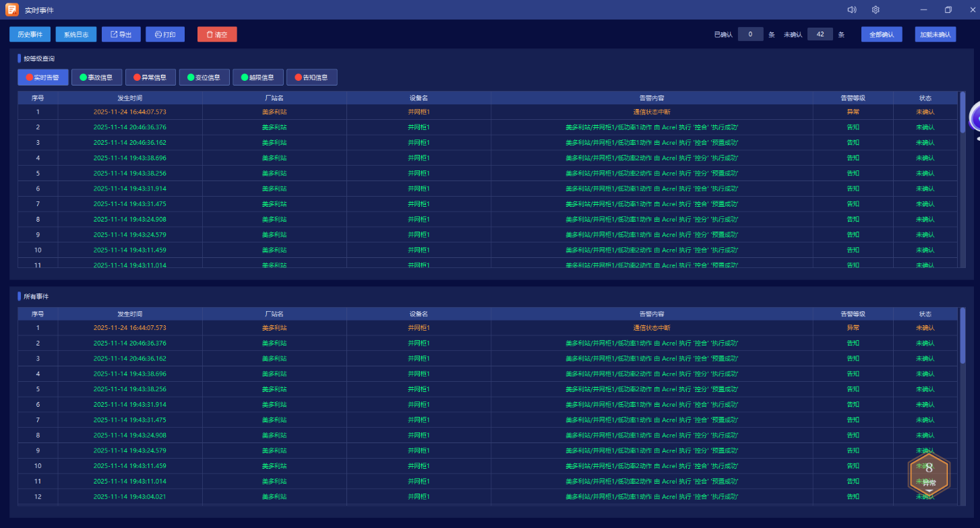Switch to the 变位信息 filter
Viewport: 980px width, 528px height.
point(204,77)
